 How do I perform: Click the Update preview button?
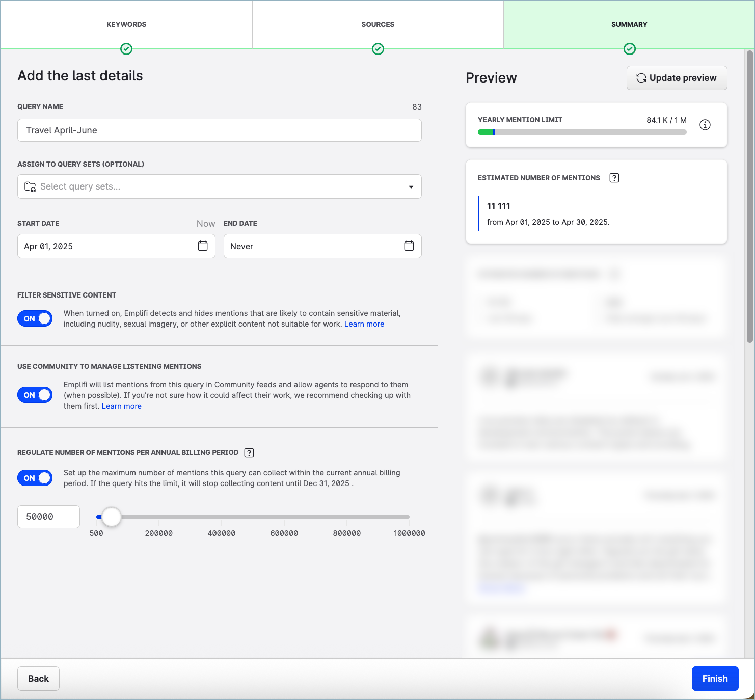pyautogui.click(x=677, y=78)
